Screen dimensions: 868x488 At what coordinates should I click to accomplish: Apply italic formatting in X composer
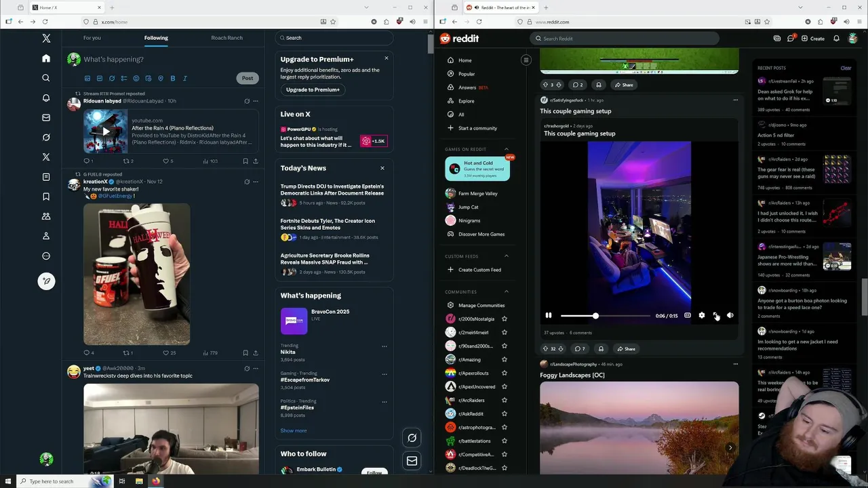point(185,79)
